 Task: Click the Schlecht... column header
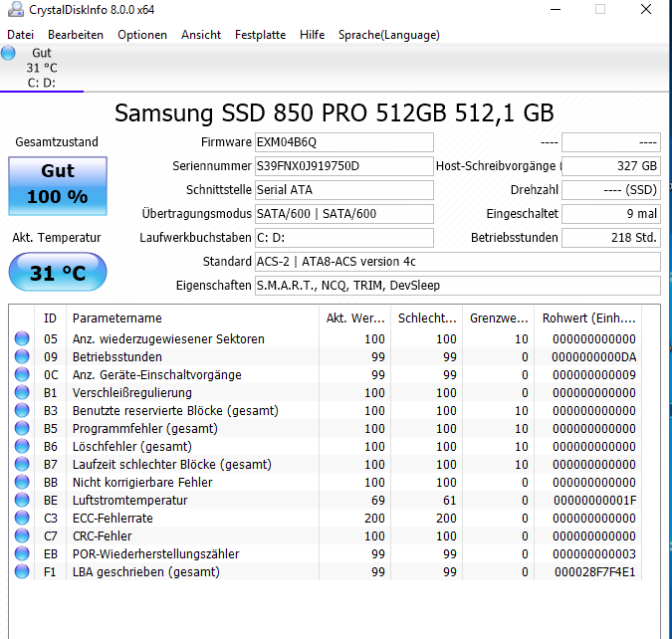pos(426,318)
